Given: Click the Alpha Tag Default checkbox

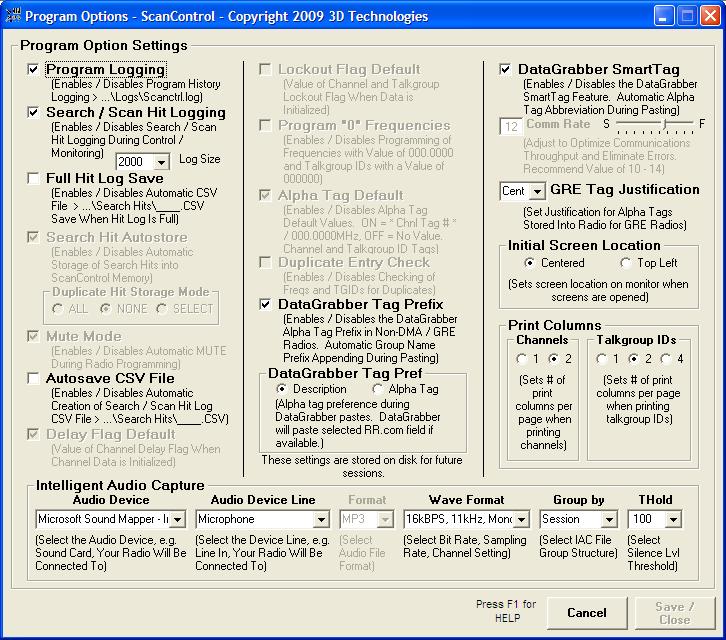Looking at the screenshot, I should (265, 195).
